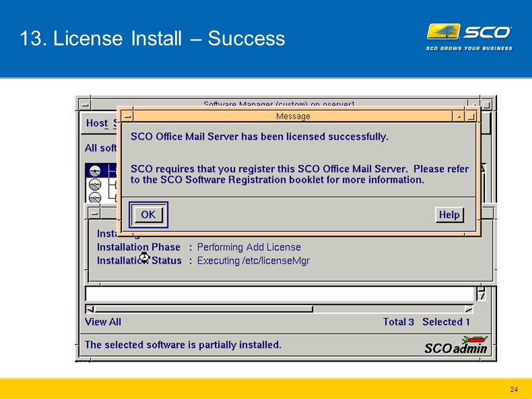Click the 'Installation Phase' label

(x=139, y=247)
